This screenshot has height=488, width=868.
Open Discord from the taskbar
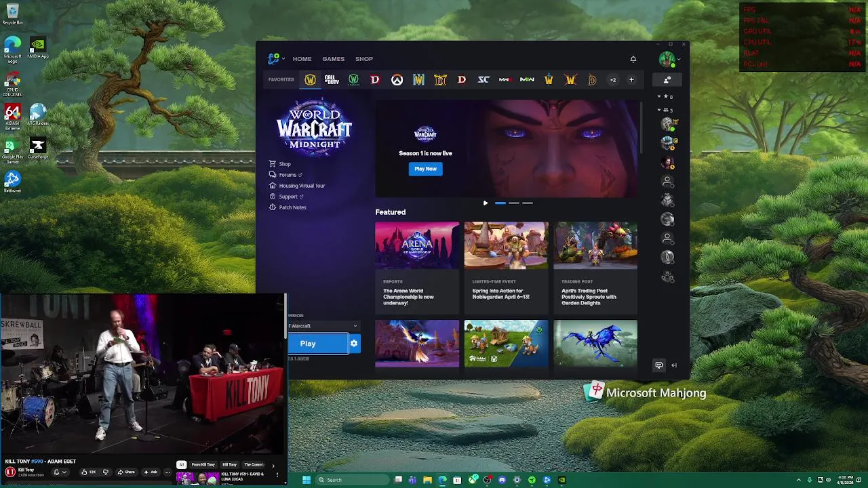click(x=502, y=480)
